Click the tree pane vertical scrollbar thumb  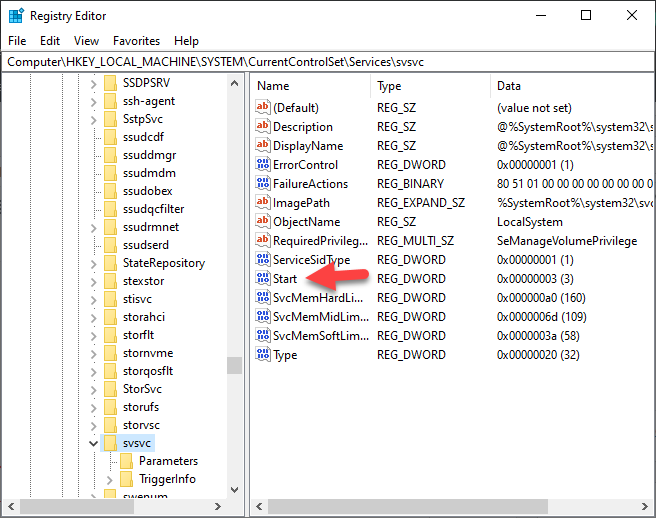coord(234,365)
